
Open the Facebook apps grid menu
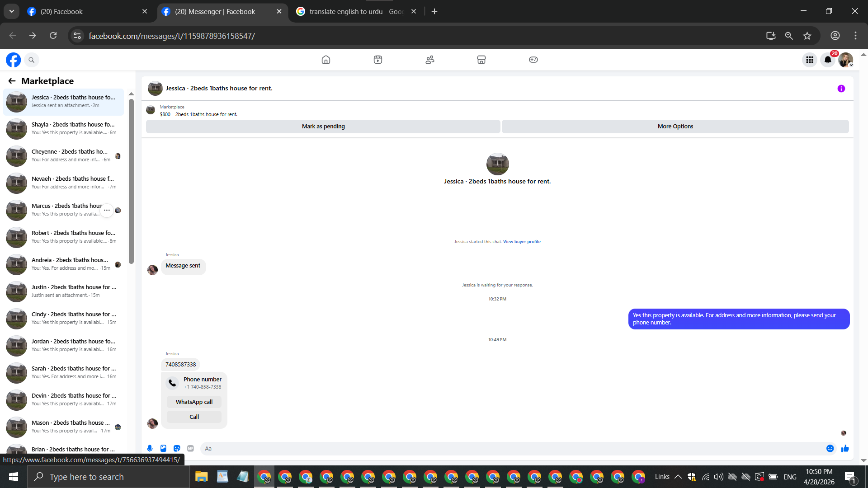(810, 60)
